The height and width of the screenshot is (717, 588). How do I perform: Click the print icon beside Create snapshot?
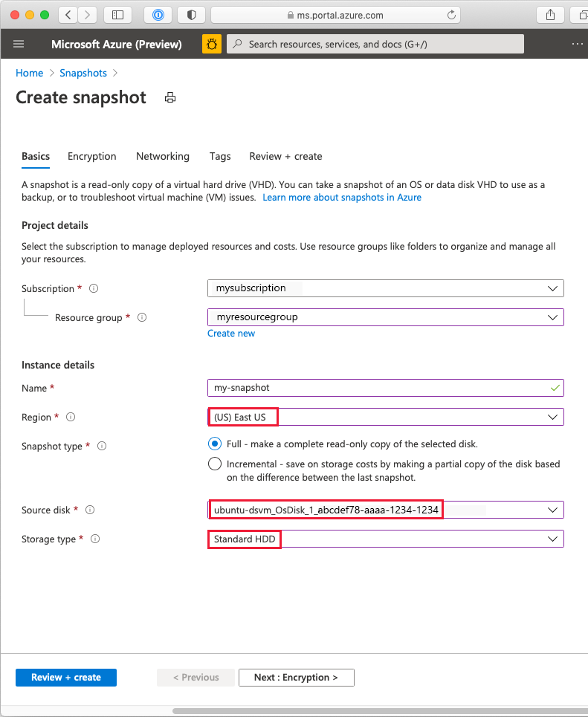[170, 97]
